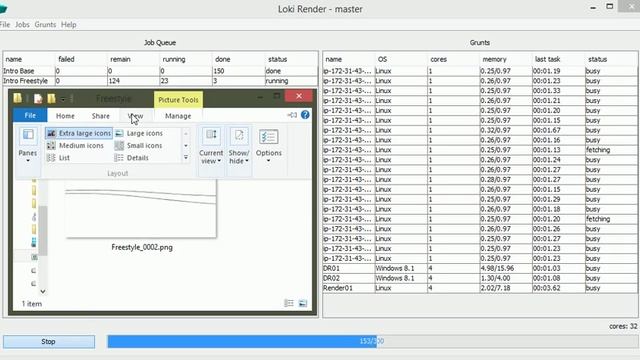Screen dimensions: 640x360
Task: Collapse the Explorer ribbon with the pin icon
Action: (x=292, y=115)
